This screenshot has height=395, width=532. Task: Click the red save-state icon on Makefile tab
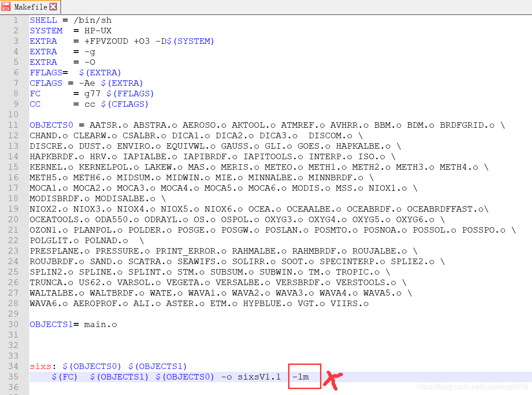coord(6,7)
